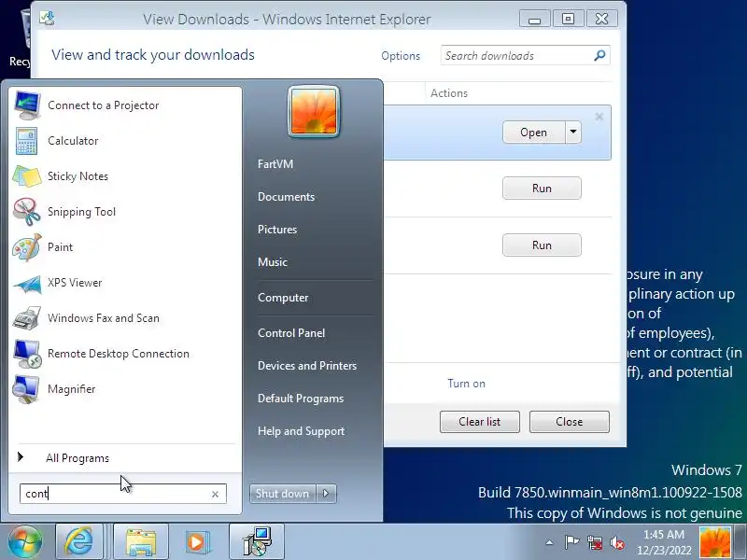Open Control Panel from Start menu
Screen dimensions: 747x560
tap(291, 333)
